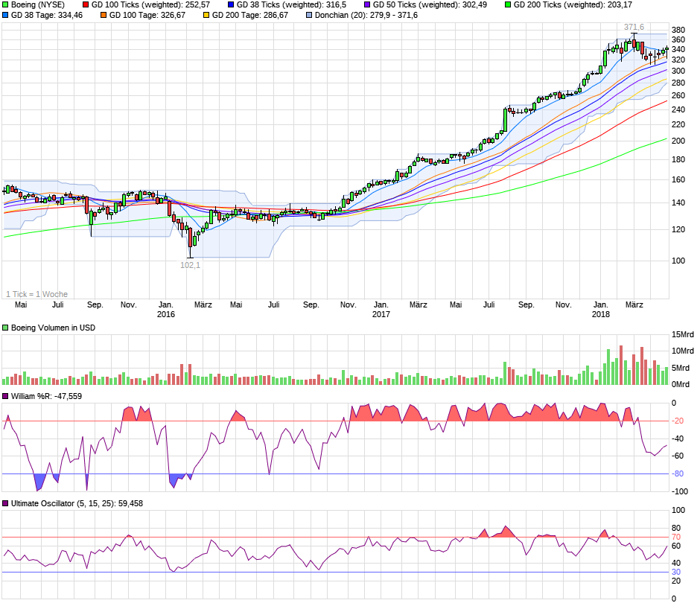This screenshot has width=700, height=606.
Task: Click 'GD 50 Ticks (weighted): 302,49' label
Action: [430, 5]
